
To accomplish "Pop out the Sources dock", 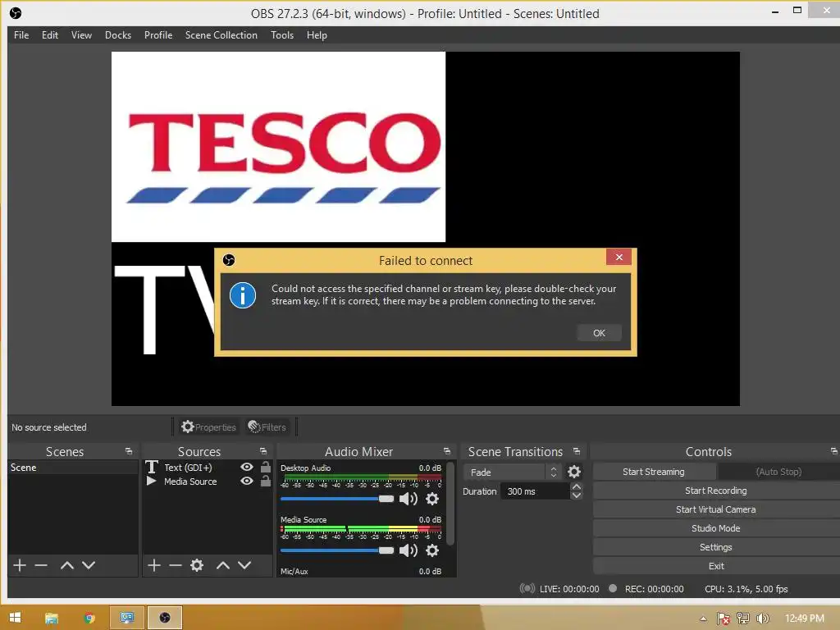I will 263,451.
